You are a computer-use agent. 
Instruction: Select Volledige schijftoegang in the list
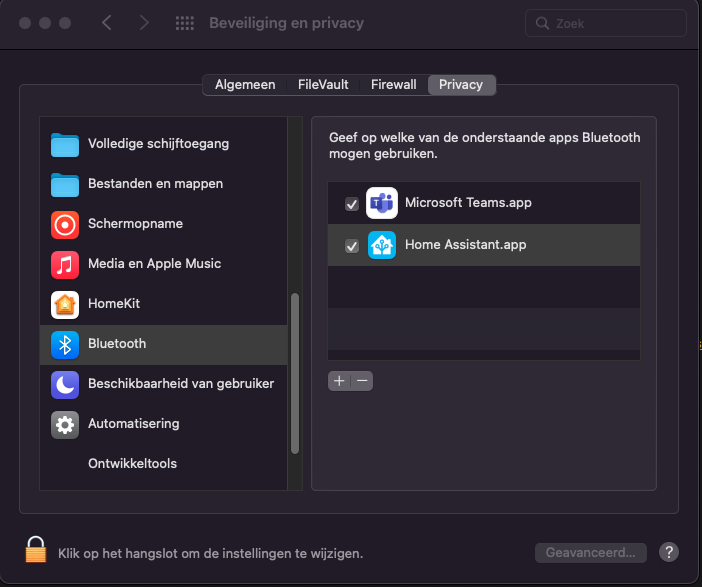163,145
